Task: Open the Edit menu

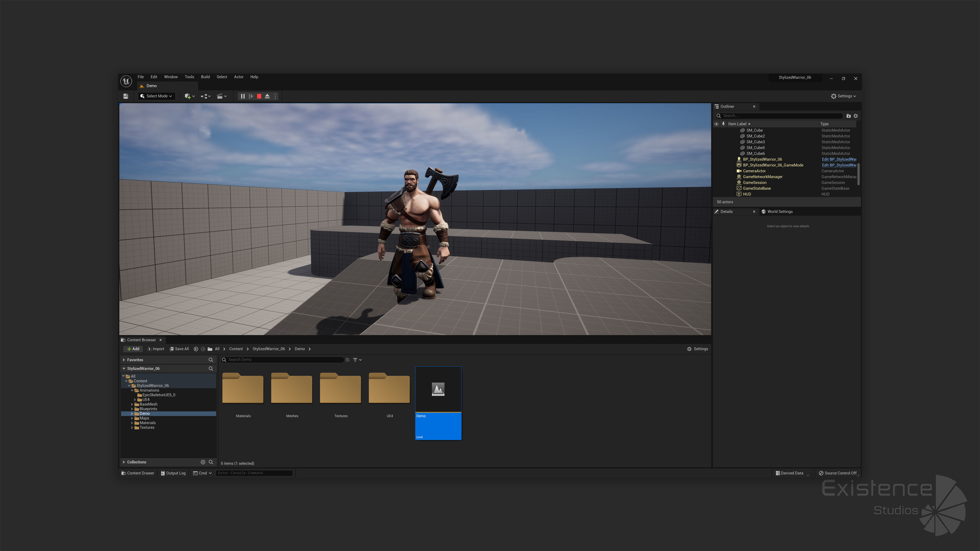Action: point(154,77)
